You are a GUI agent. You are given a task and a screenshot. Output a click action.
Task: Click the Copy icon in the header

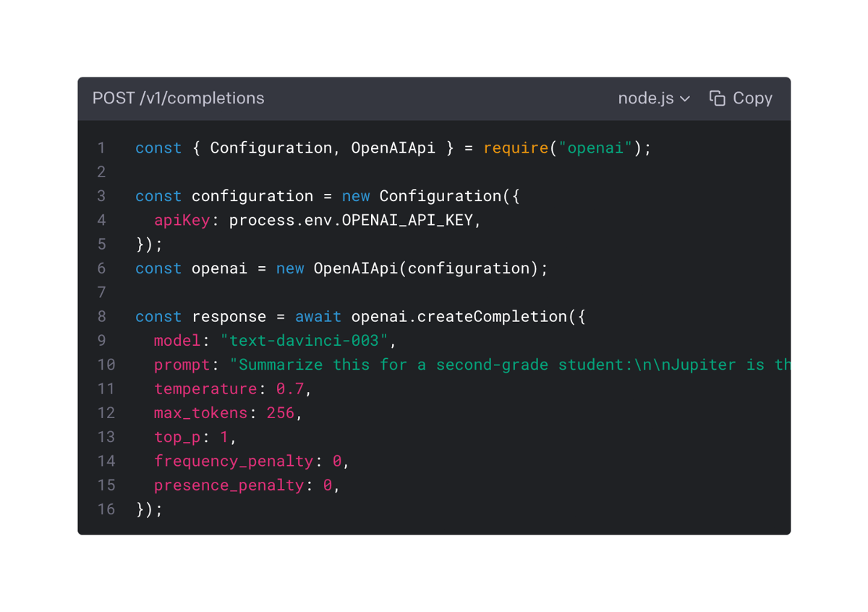pos(717,98)
